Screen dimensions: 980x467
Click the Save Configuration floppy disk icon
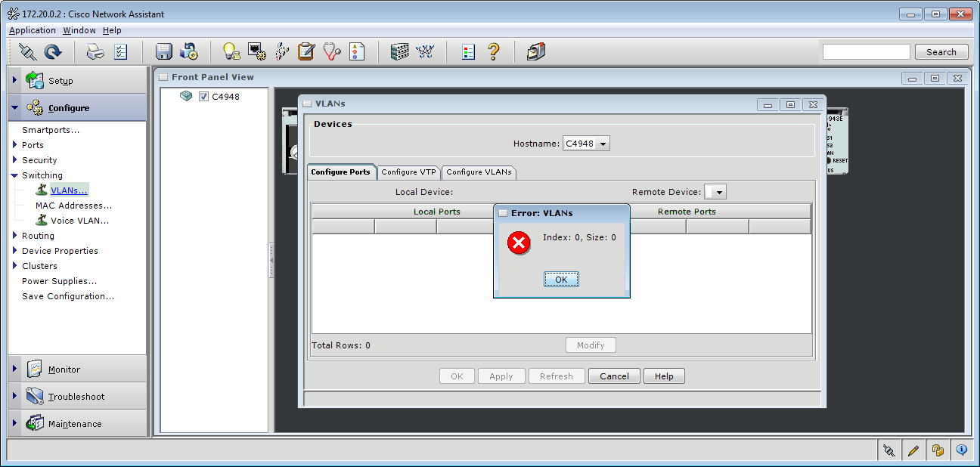pos(164,51)
